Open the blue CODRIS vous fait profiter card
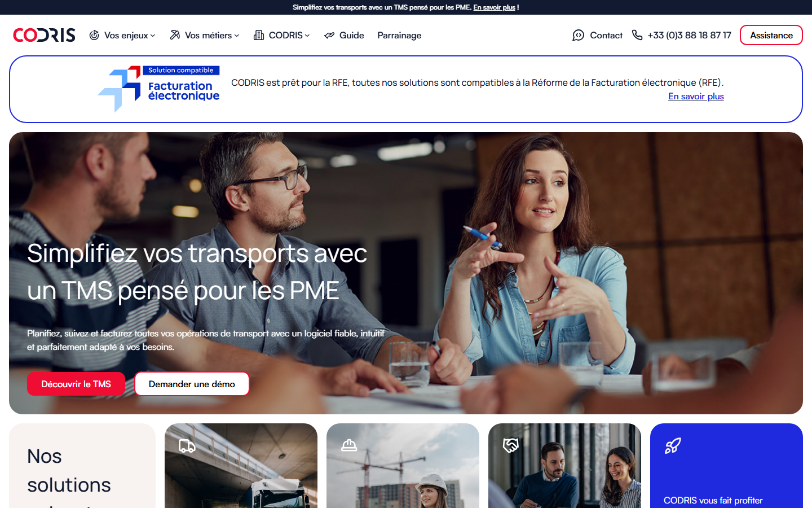 (726, 466)
